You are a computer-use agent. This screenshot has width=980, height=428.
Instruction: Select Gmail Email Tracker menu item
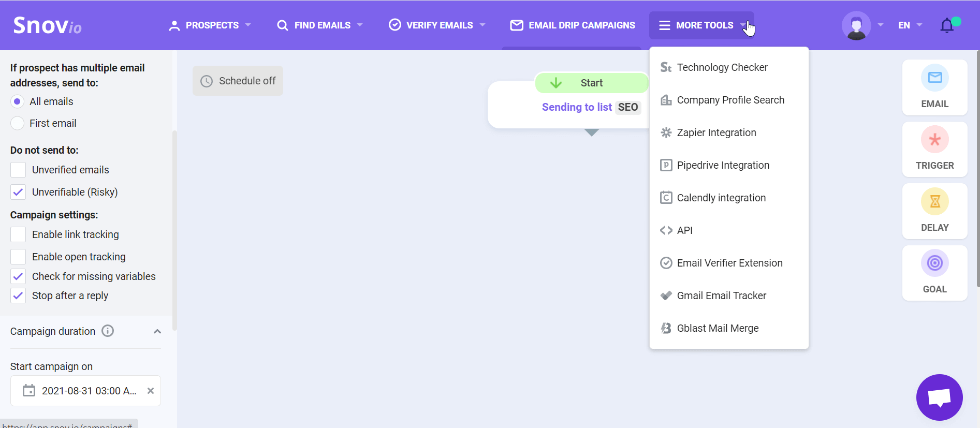tap(729, 296)
